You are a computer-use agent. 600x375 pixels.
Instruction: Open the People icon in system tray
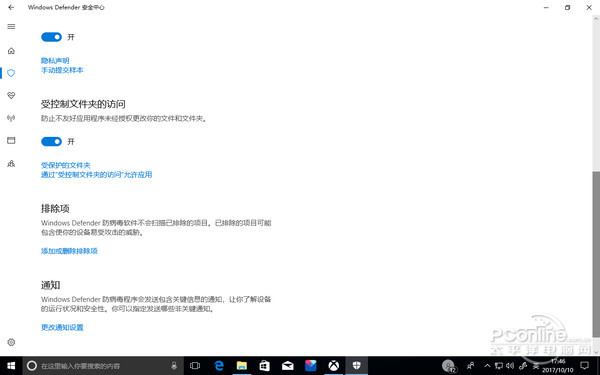[x=471, y=366]
